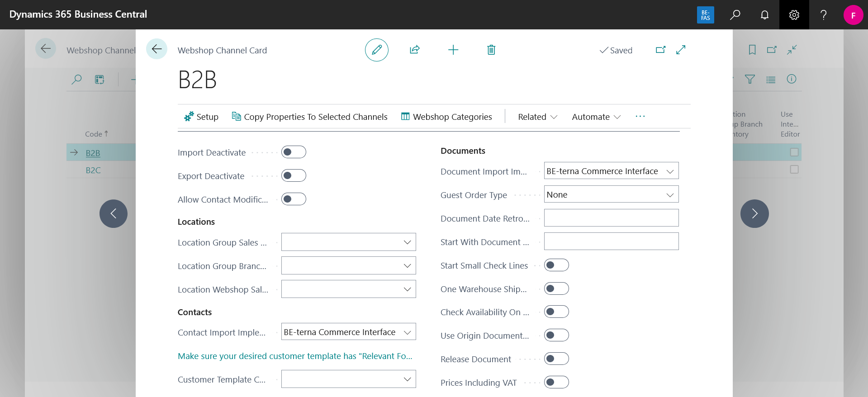Open card in new window icon
868x397 pixels.
tap(661, 50)
